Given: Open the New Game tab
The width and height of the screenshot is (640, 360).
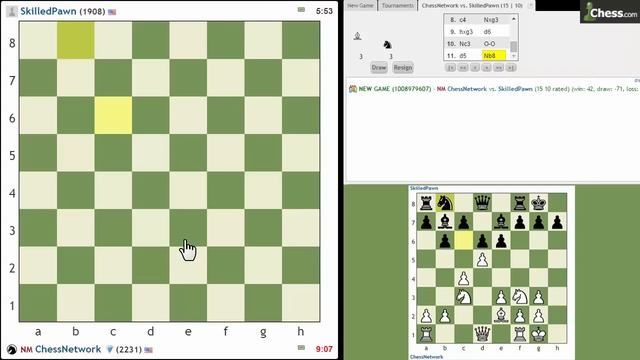Looking at the screenshot, I should [x=360, y=5].
